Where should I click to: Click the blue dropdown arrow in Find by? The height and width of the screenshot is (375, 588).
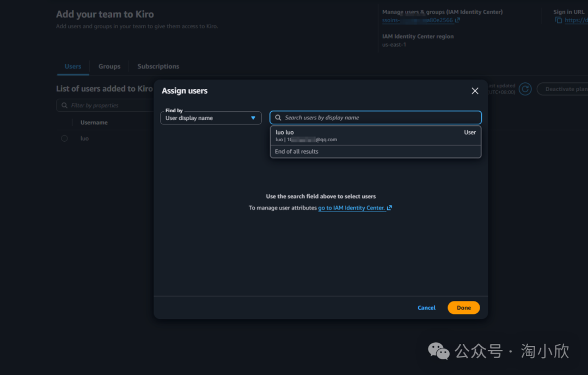253,118
